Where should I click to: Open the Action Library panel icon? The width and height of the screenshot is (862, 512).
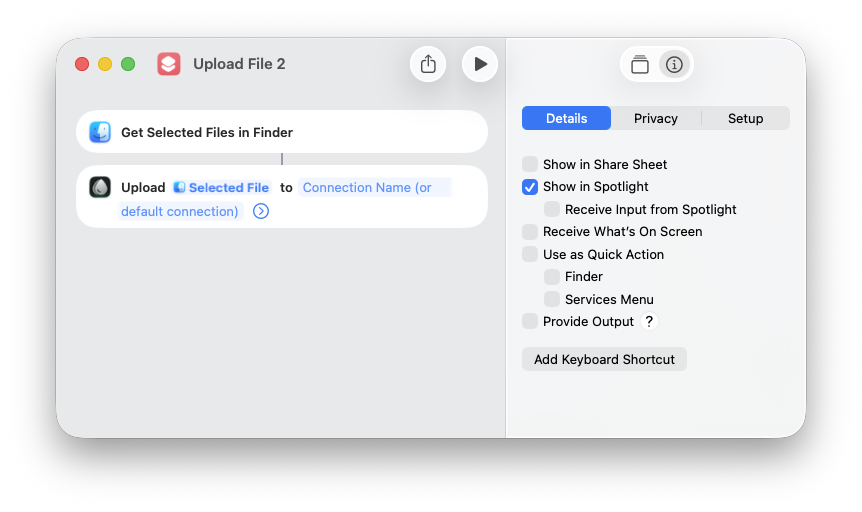click(x=640, y=65)
